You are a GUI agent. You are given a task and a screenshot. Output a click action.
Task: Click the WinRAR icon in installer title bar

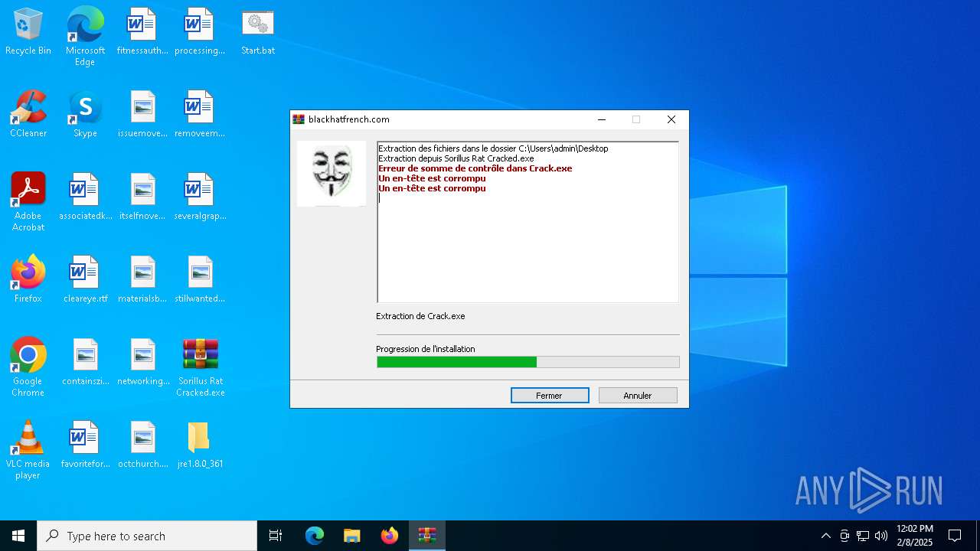[x=299, y=119]
